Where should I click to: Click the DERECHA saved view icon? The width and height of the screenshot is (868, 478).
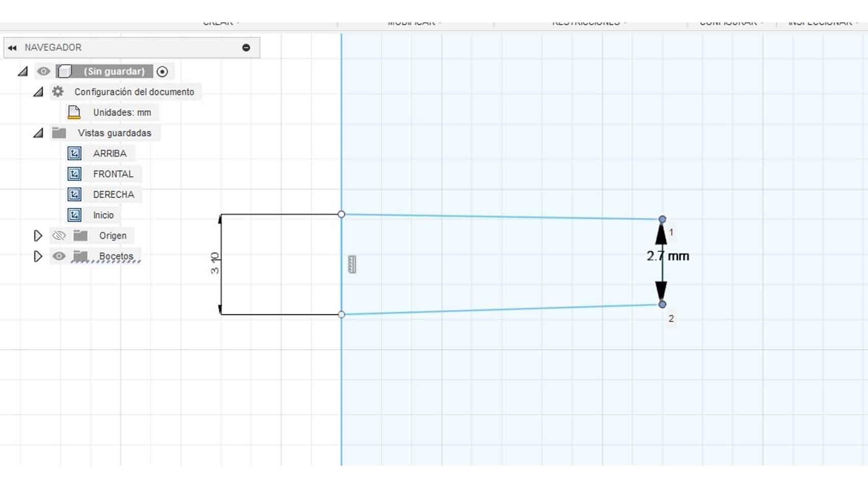pyautogui.click(x=74, y=194)
